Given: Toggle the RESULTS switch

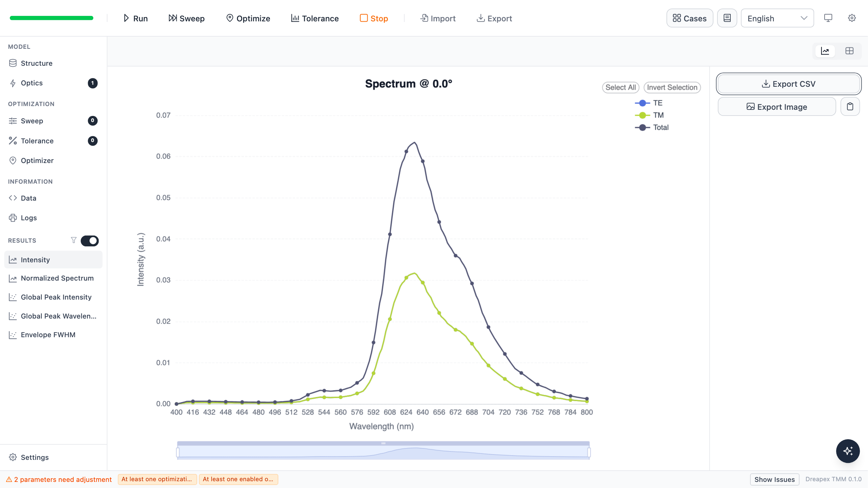Looking at the screenshot, I should [90, 241].
